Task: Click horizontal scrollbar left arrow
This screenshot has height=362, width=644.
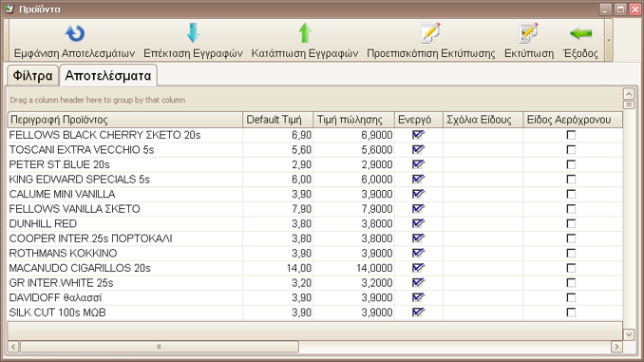Action: (13, 347)
